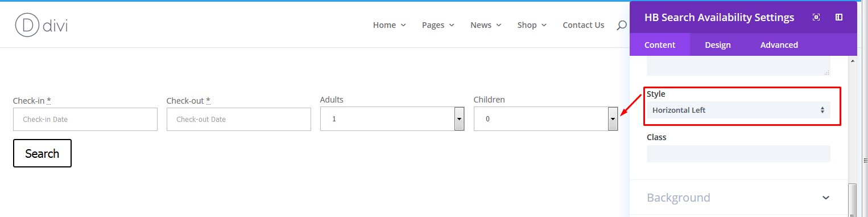Viewport: 868px width, 217px height.
Task: Open the Children select dropdown
Action: [x=546, y=119]
